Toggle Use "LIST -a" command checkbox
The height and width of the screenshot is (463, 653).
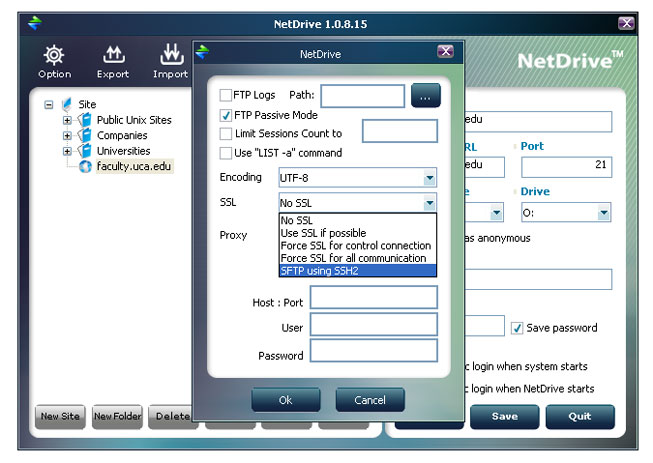coord(226,153)
